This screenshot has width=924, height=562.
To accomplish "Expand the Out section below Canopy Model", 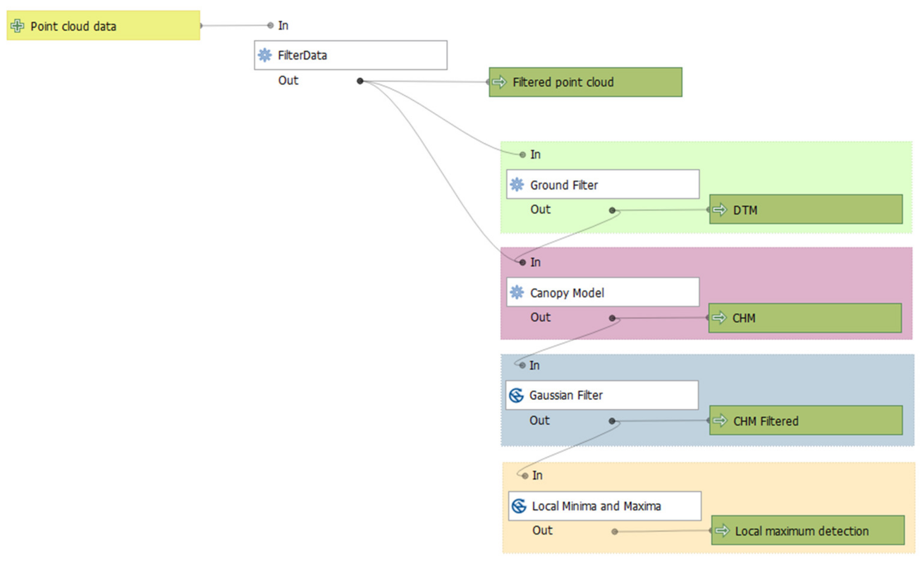I will [540, 317].
